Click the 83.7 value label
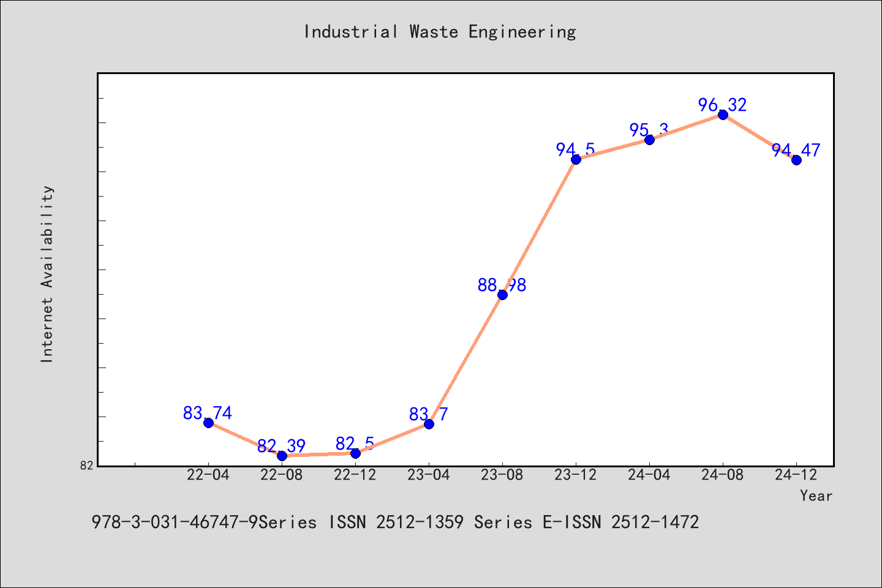The image size is (882, 588). coord(429,414)
